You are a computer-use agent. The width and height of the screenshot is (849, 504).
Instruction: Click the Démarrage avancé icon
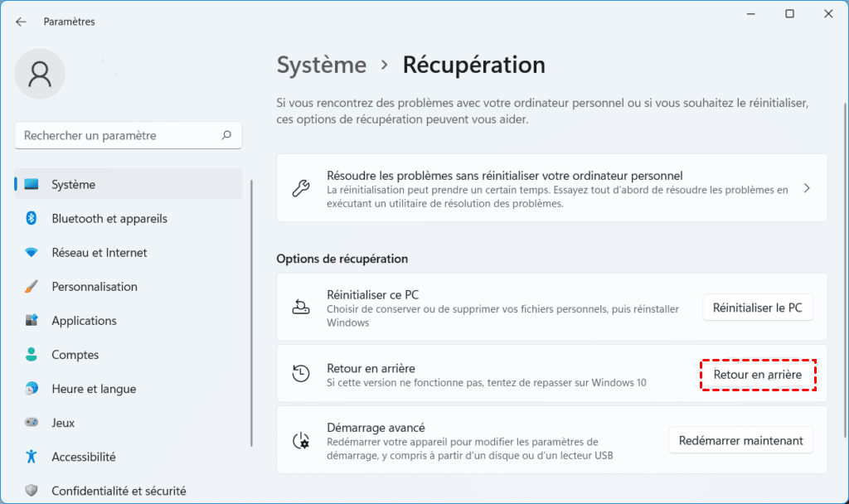pyautogui.click(x=301, y=440)
